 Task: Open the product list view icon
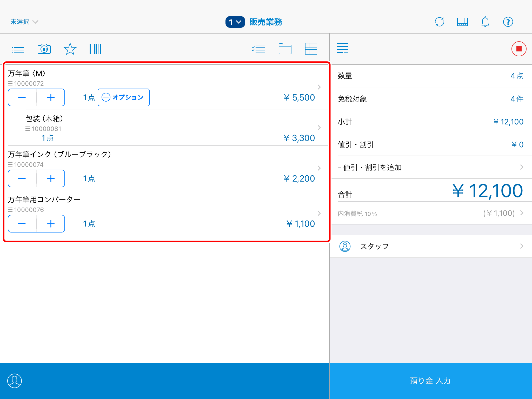(18, 49)
